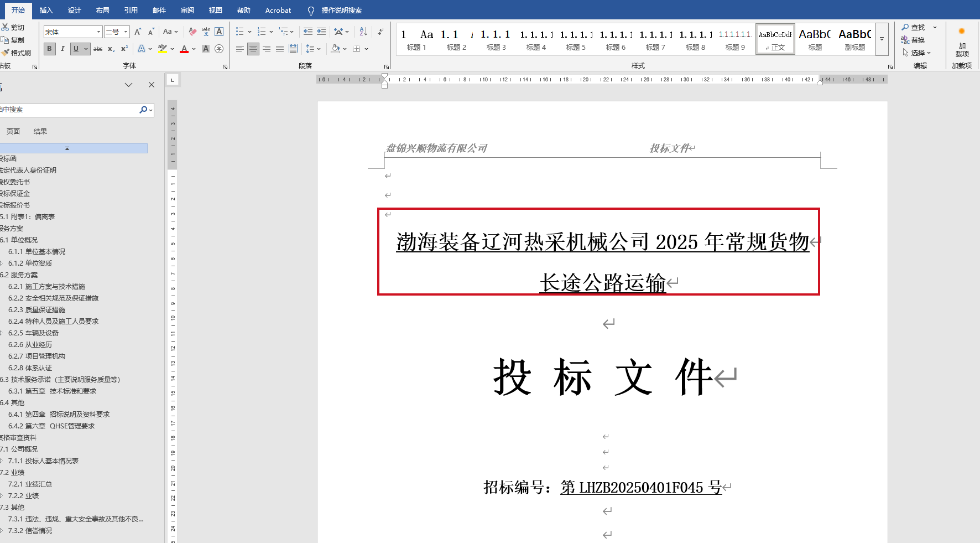Open the navigation pane options chevron
This screenshot has width=980, height=543.
129,85
